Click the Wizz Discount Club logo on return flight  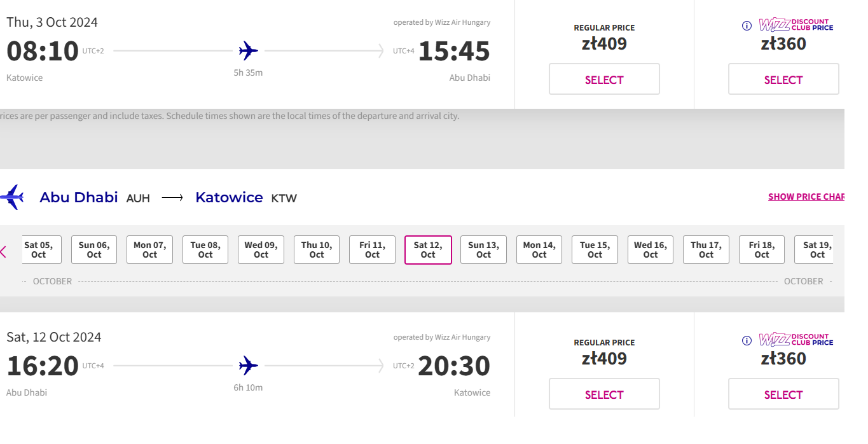[796, 340]
